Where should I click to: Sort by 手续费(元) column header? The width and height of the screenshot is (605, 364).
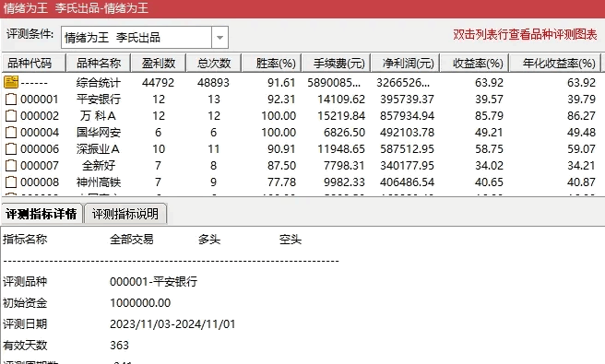[x=336, y=63]
